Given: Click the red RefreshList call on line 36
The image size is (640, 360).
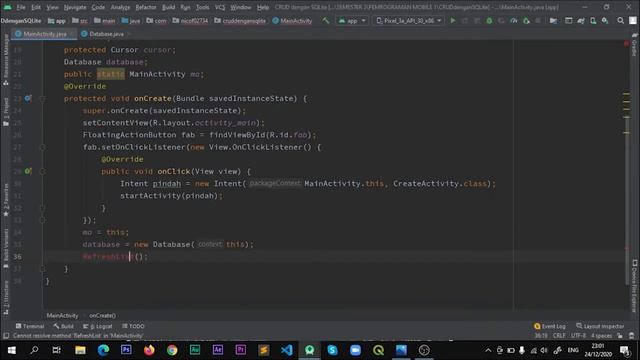Looking at the screenshot, I should 108,257.
